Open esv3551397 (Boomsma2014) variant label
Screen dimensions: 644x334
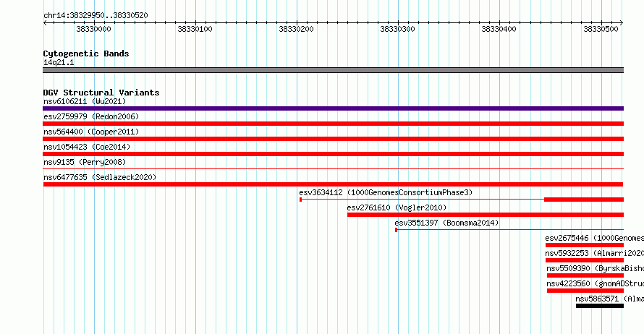pyautogui.click(x=446, y=223)
